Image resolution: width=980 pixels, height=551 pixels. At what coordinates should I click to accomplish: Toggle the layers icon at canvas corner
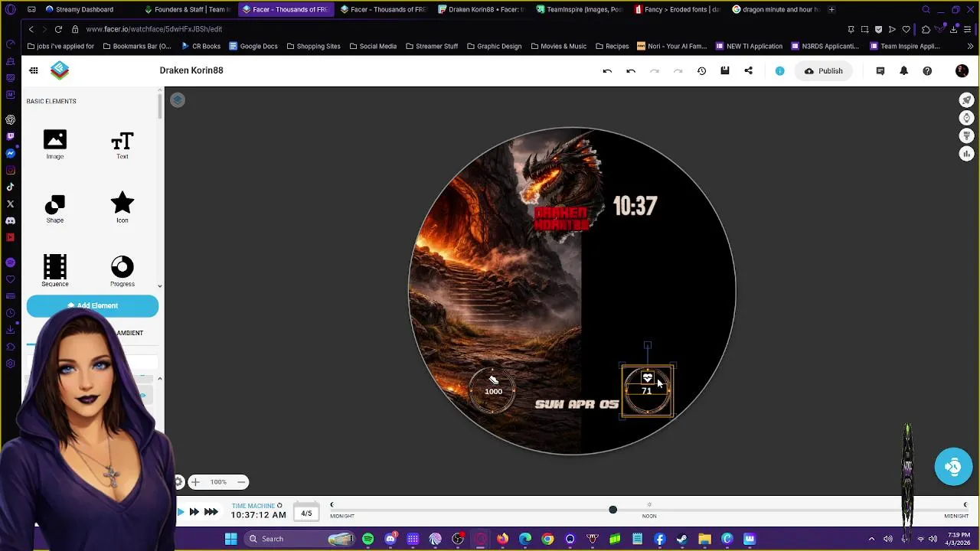coord(178,100)
